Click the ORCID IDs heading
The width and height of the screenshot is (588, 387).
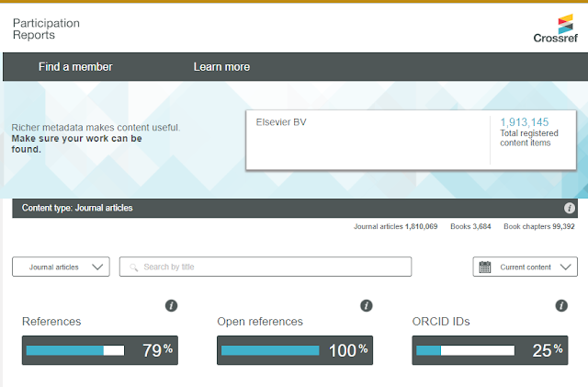441,322
